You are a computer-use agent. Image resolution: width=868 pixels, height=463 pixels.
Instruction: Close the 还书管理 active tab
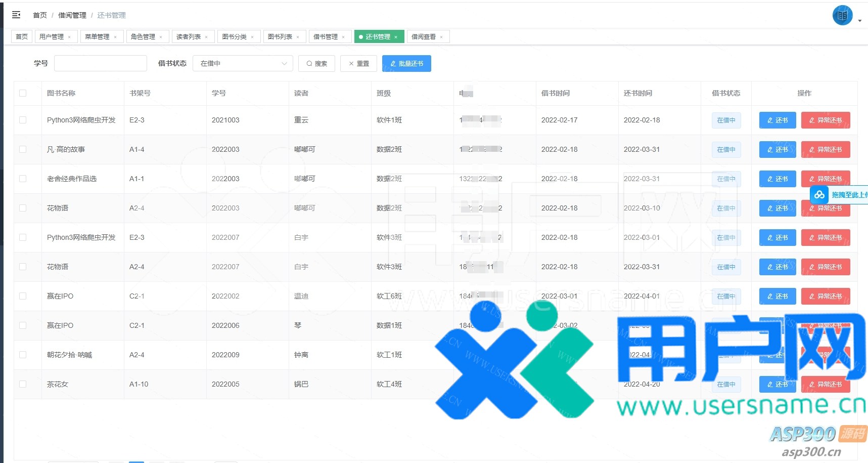pos(396,37)
